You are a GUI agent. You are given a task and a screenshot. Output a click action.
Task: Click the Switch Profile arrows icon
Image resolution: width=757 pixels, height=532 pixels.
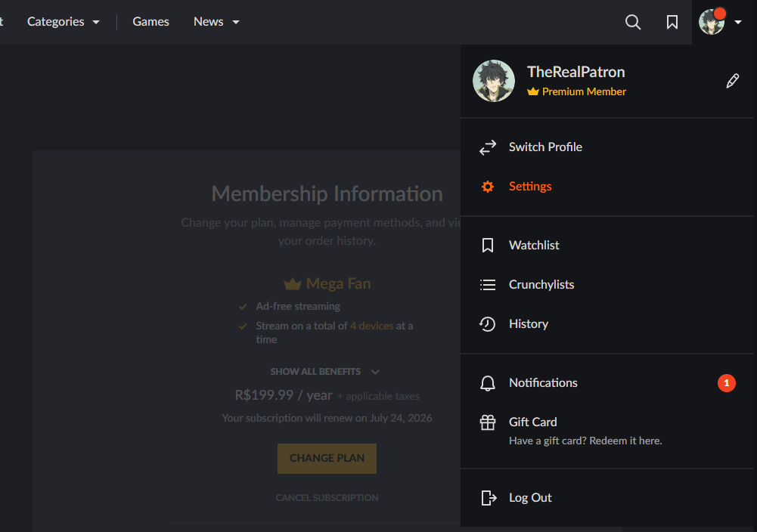(488, 147)
